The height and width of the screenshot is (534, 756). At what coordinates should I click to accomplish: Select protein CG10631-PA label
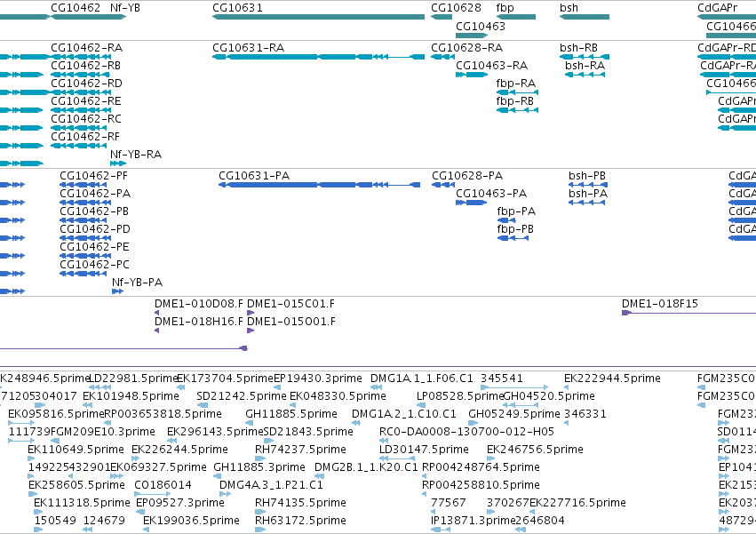click(x=254, y=176)
